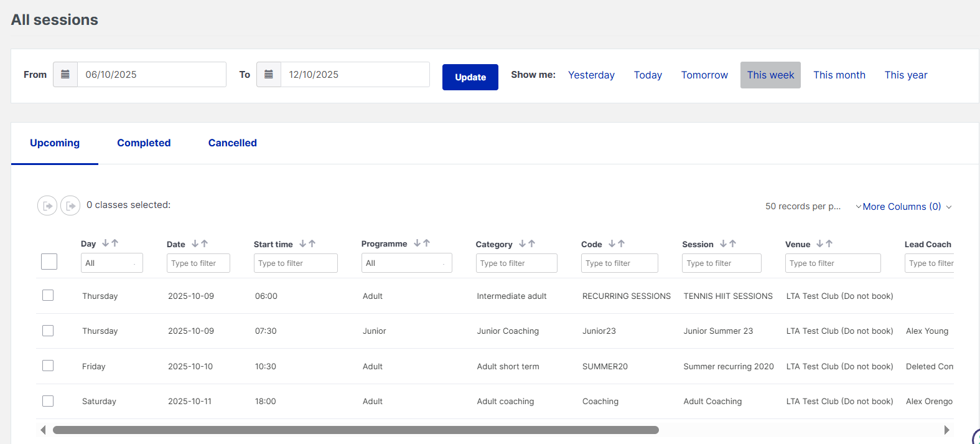
Task: Check the Saturday Adult Coaching row
Action: coord(48,401)
